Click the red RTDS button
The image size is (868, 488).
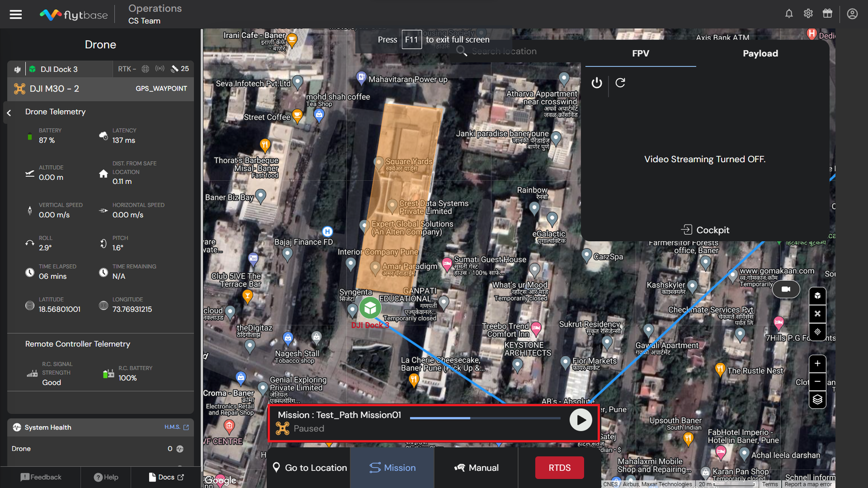[x=559, y=468]
